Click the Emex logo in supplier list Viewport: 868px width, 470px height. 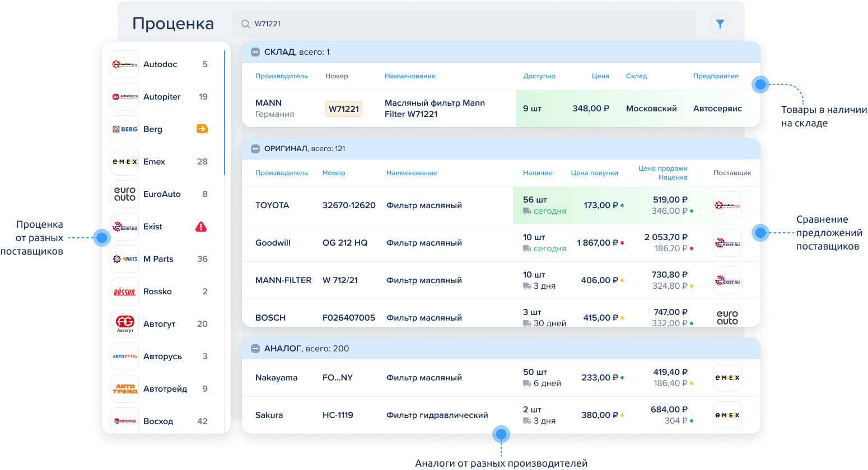pos(124,162)
